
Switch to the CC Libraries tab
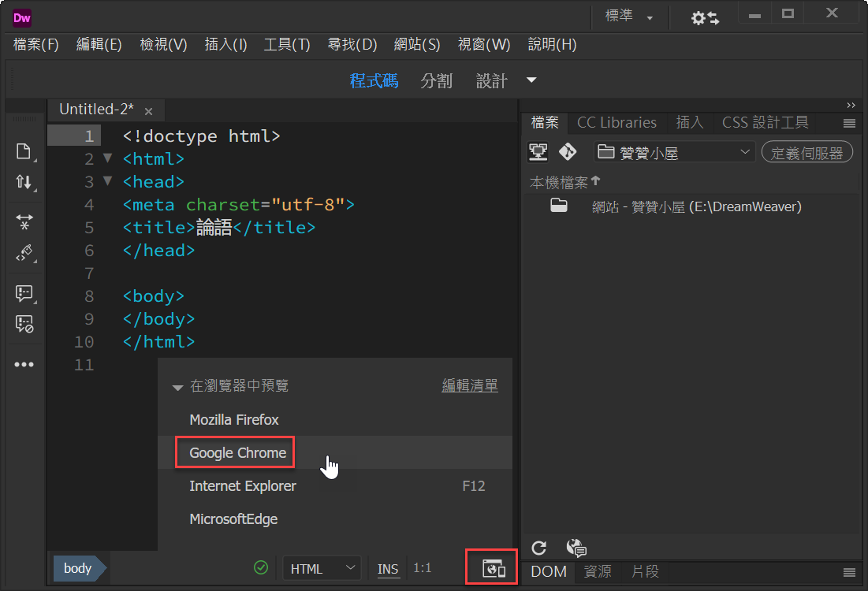point(617,122)
